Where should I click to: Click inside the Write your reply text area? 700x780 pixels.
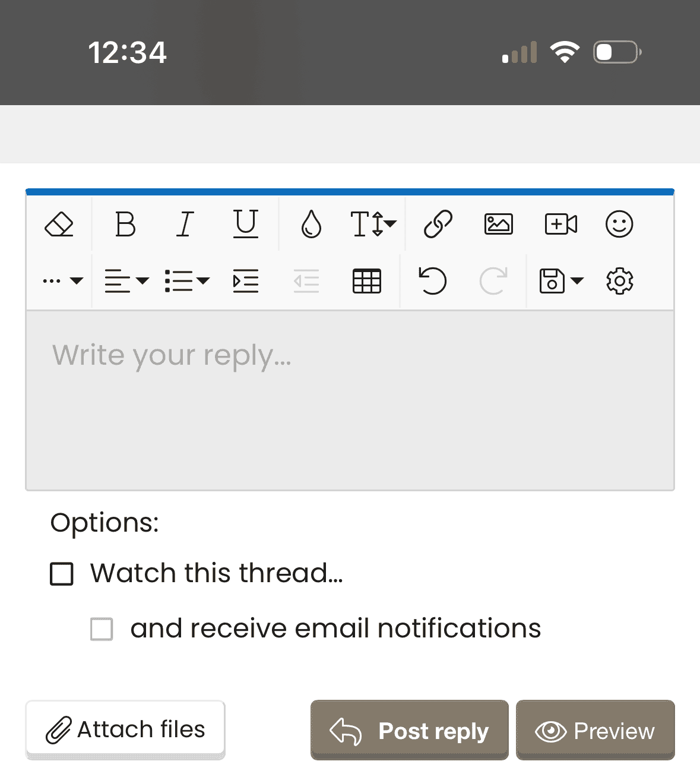pos(350,400)
